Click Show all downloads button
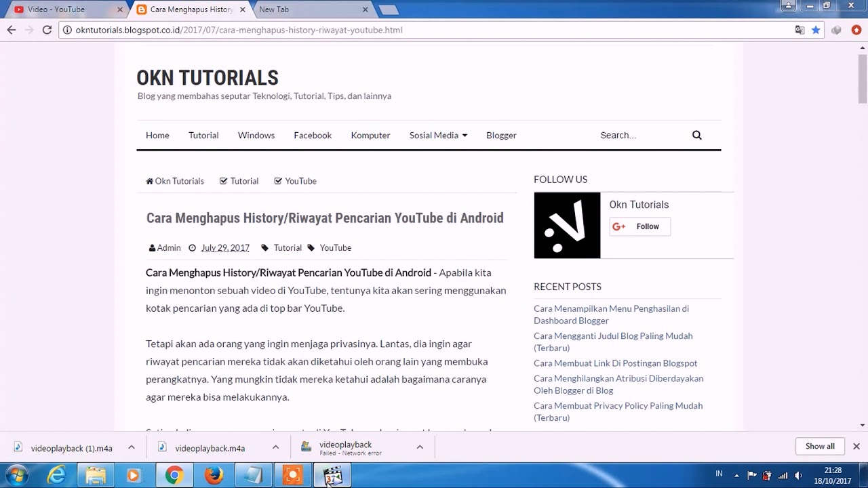868x488 pixels. [x=820, y=446]
